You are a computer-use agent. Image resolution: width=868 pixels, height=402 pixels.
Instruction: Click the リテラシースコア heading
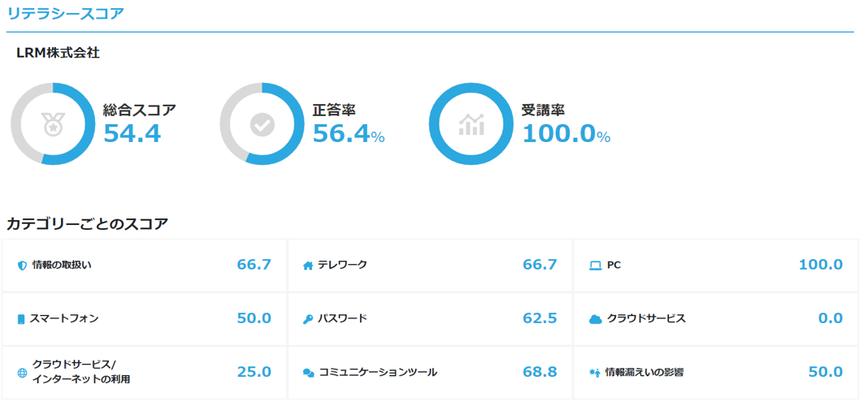click(x=66, y=13)
